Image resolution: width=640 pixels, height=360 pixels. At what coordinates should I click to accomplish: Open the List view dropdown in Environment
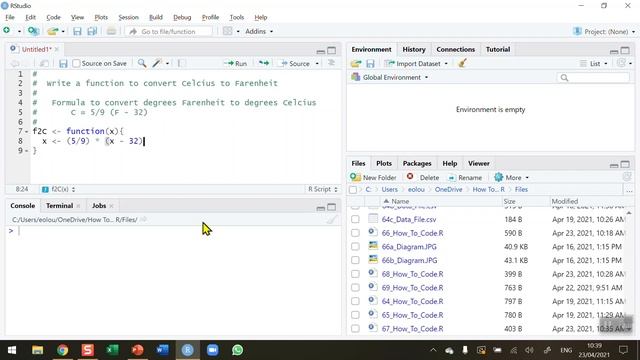[x=594, y=64]
